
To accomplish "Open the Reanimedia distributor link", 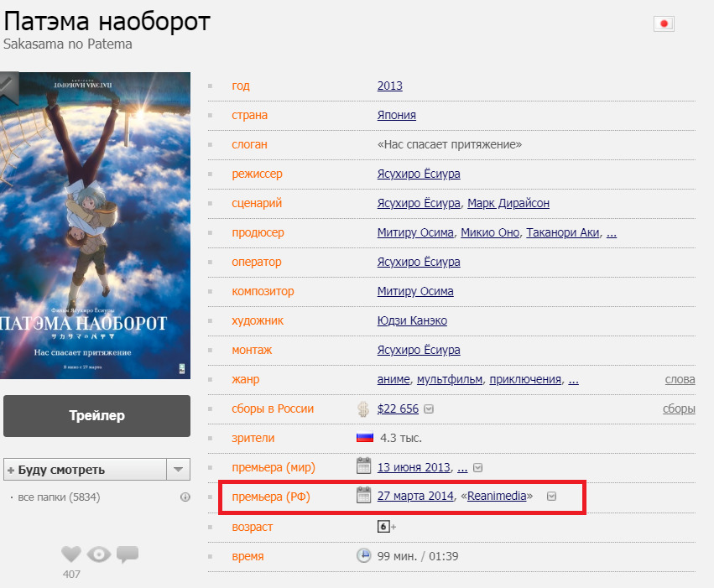I will [497, 496].
